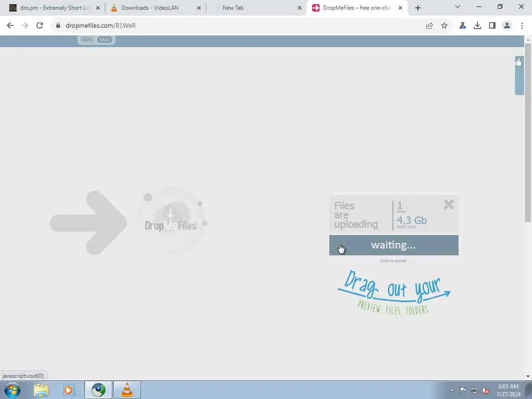This screenshot has width=532, height=399.
Task: Open the clock showing 6:03 AM
Action: [508, 390]
